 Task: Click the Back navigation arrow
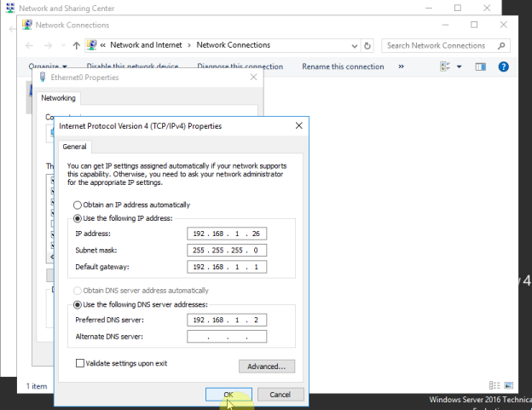pos(30,45)
